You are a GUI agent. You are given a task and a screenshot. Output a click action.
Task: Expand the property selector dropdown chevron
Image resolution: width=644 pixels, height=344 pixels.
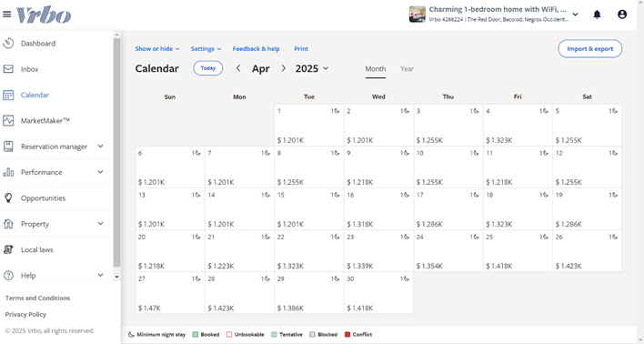[x=576, y=15]
